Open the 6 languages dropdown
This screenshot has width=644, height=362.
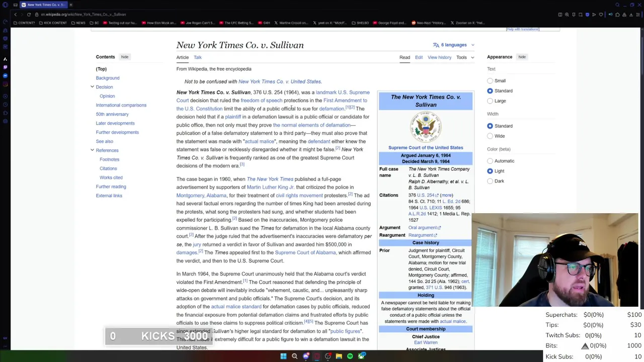[x=453, y=45]
